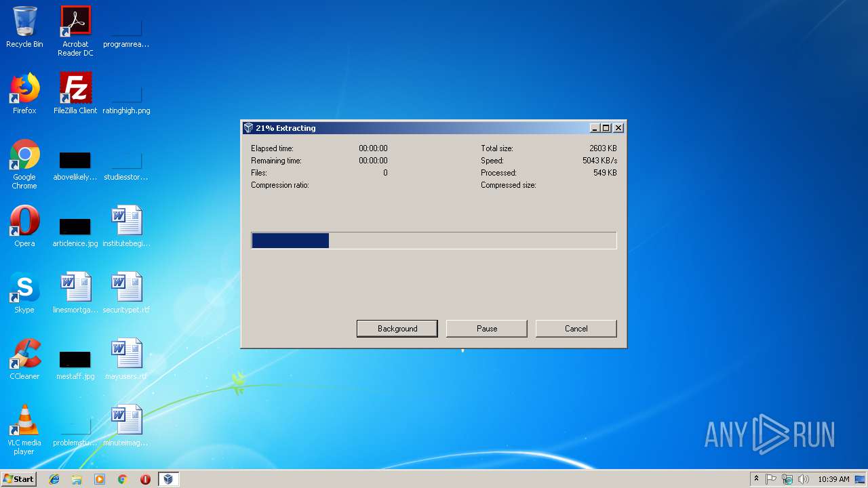Open Google Chrome desktop shortcut
Screen dimensions: 868x488
24,165
